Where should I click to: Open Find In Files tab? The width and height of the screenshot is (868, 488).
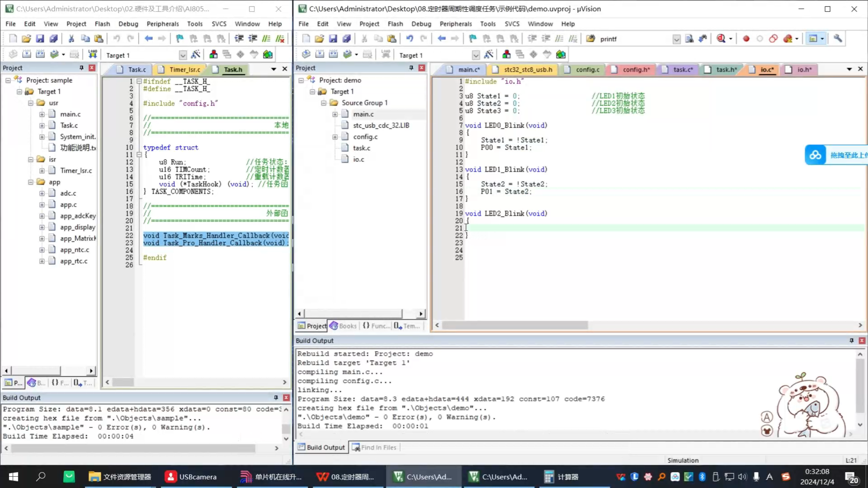coord(374,447)
